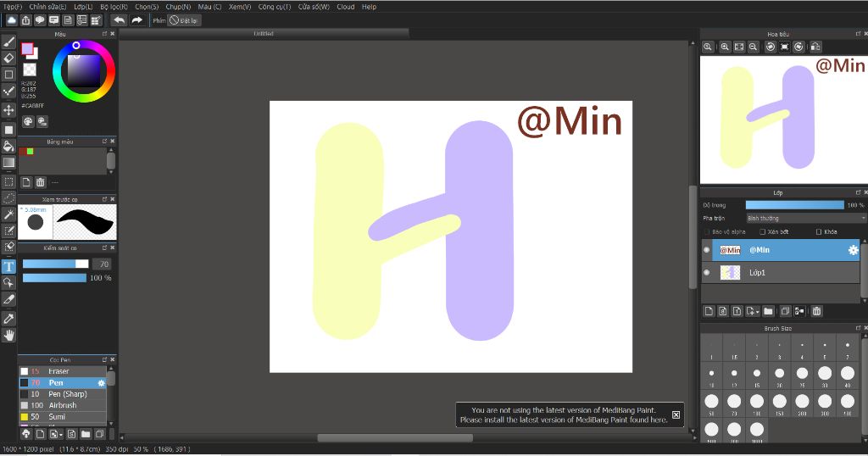Delete palette color with trash icon

41,182
